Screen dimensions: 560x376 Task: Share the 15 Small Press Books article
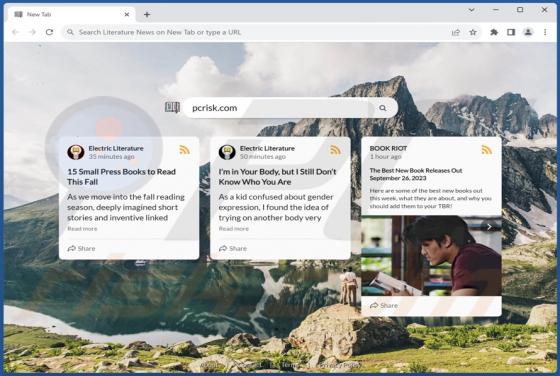click(x=81, y=248)
